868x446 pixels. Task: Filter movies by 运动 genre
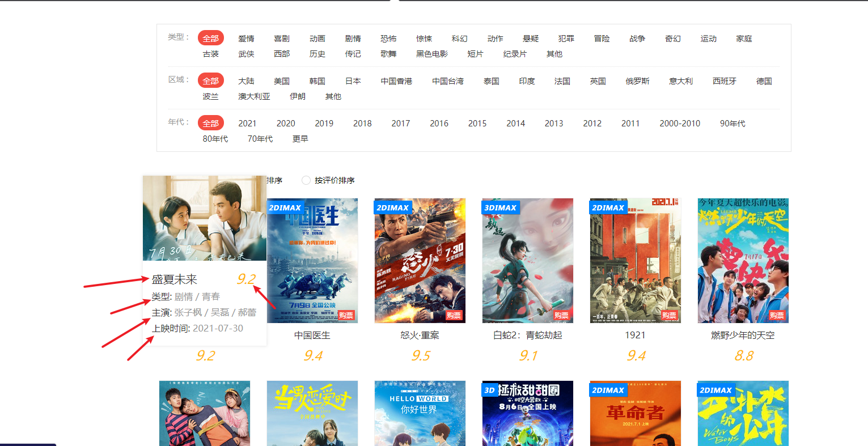tap(709, 39)
